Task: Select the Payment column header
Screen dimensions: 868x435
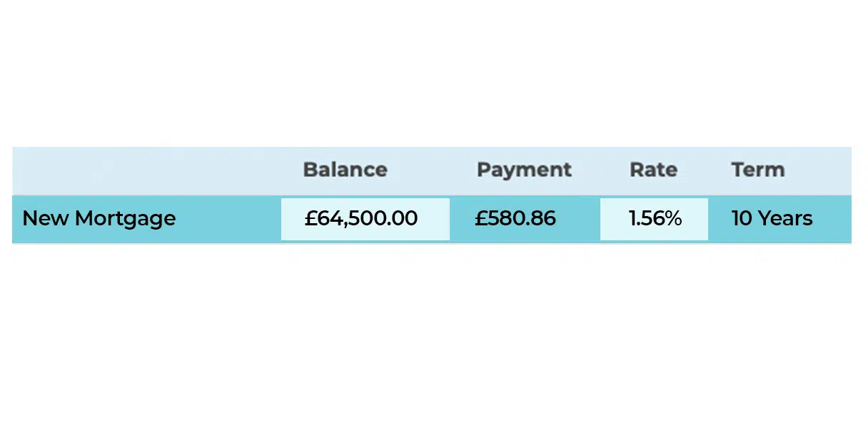Action: coord(524,170)
